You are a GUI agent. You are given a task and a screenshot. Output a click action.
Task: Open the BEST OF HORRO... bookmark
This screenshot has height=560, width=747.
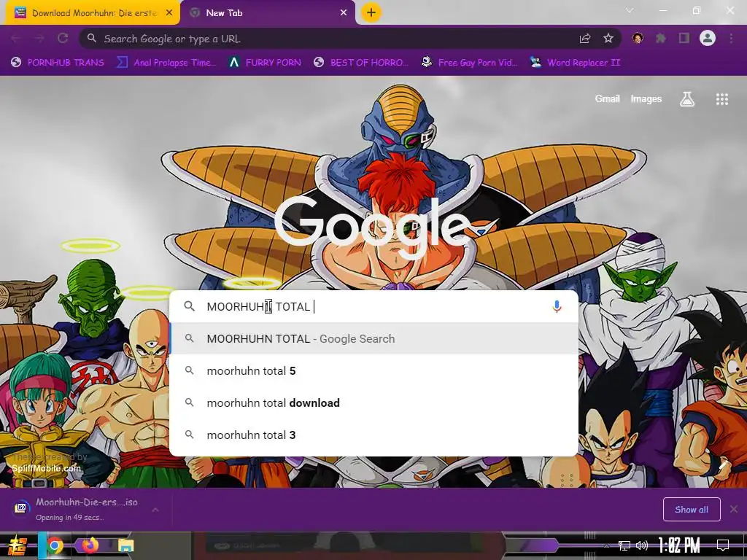coord(361,63)
